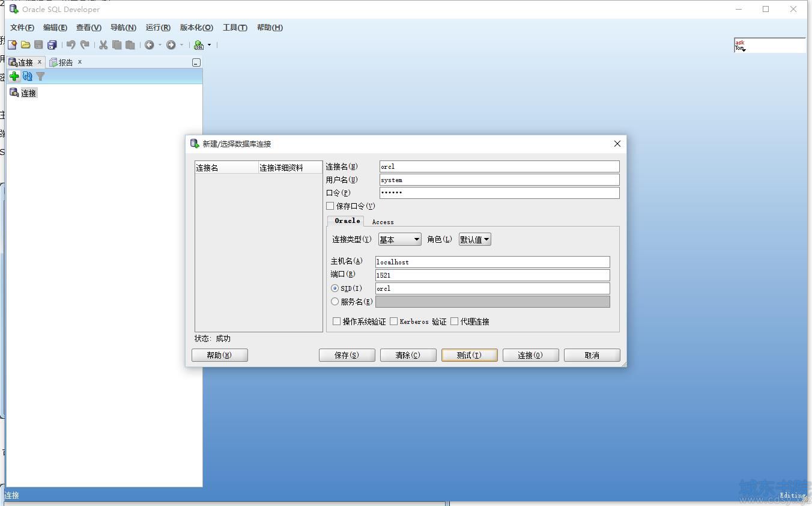Enable Kerberos 验证 checkbox

click(x=393, y=322)
